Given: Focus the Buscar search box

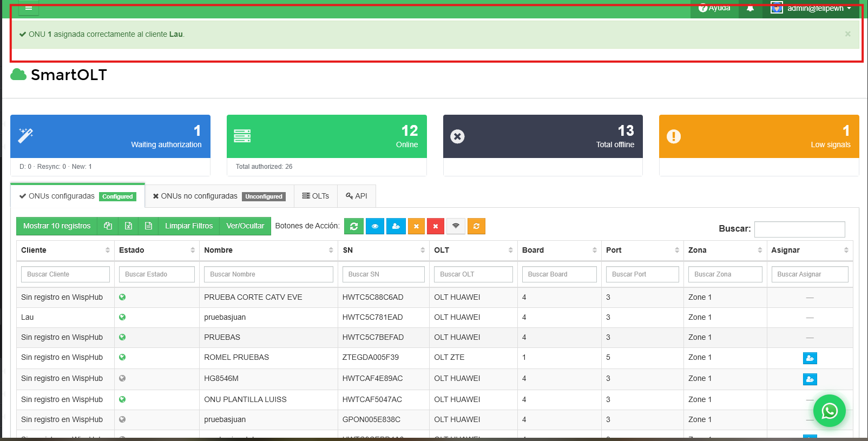Looking at the screenshot, I should [799, 229].
